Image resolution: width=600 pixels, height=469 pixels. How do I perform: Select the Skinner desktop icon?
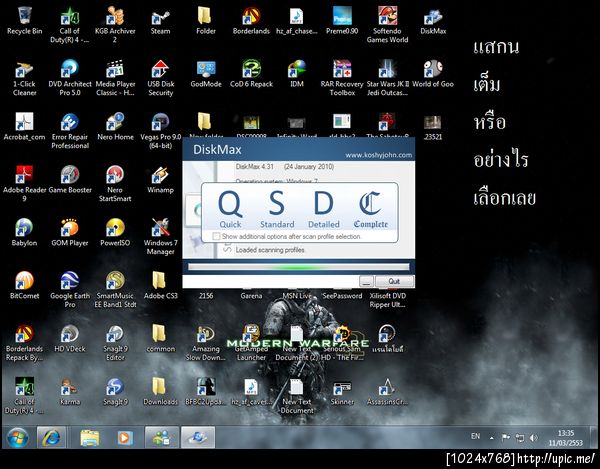coord(342,391)
